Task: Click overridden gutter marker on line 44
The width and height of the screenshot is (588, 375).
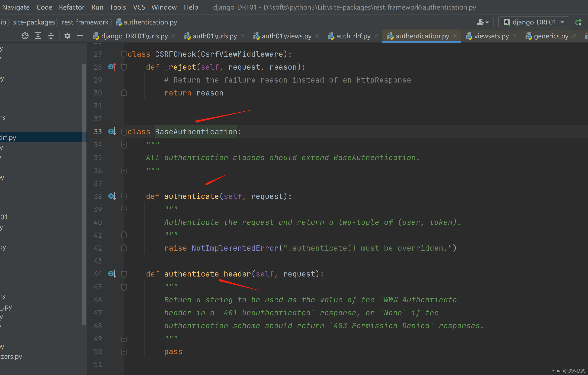Action: coord(112,274)
